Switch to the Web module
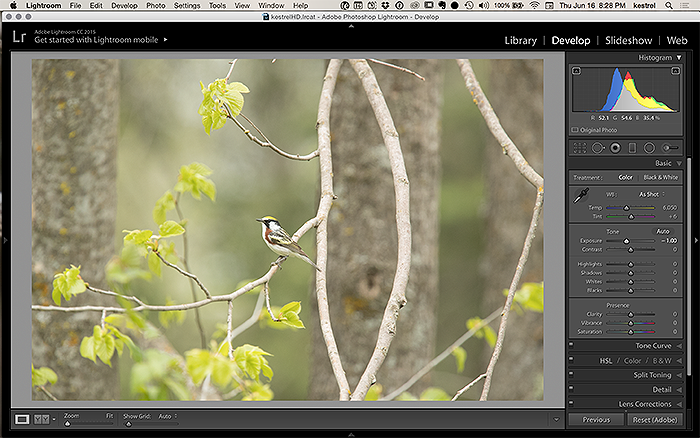 (677, 41)
